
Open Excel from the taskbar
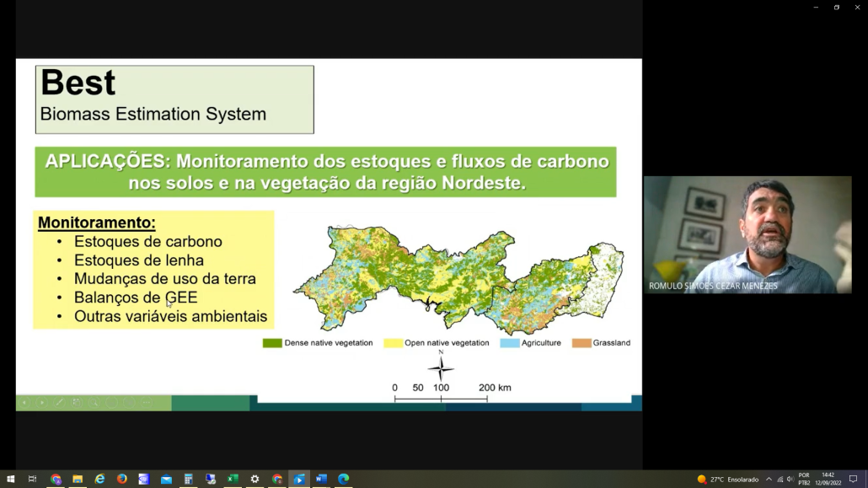click(233, 479)
